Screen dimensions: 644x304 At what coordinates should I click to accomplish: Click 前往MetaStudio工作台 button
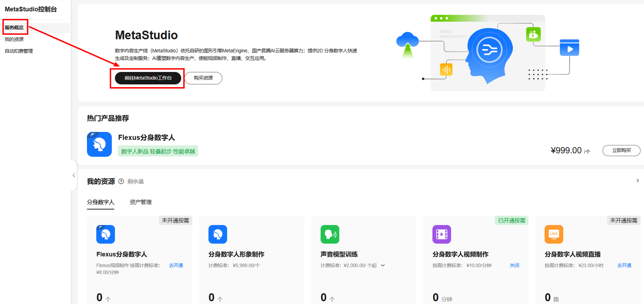148,78
